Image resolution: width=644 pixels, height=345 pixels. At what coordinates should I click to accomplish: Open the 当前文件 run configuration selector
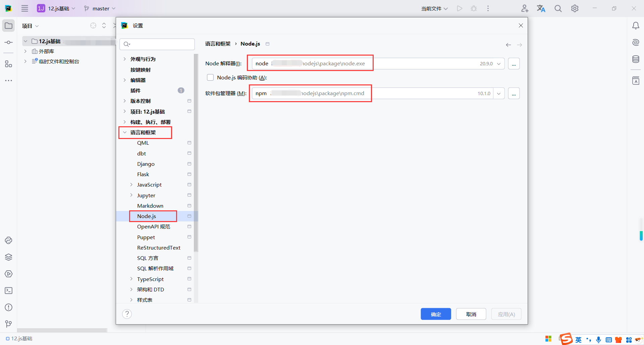(x=434, y=8)
